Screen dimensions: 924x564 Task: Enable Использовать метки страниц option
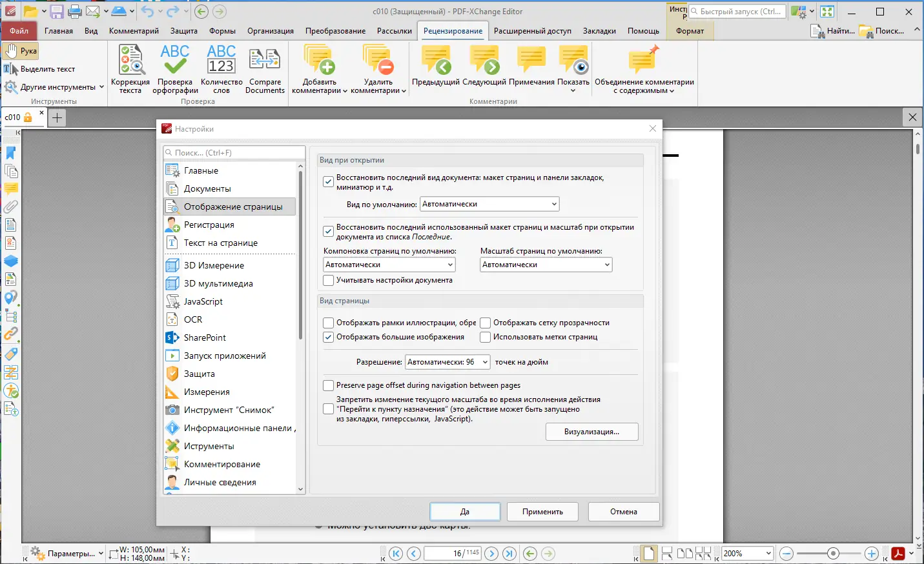(x=484, y=337)
